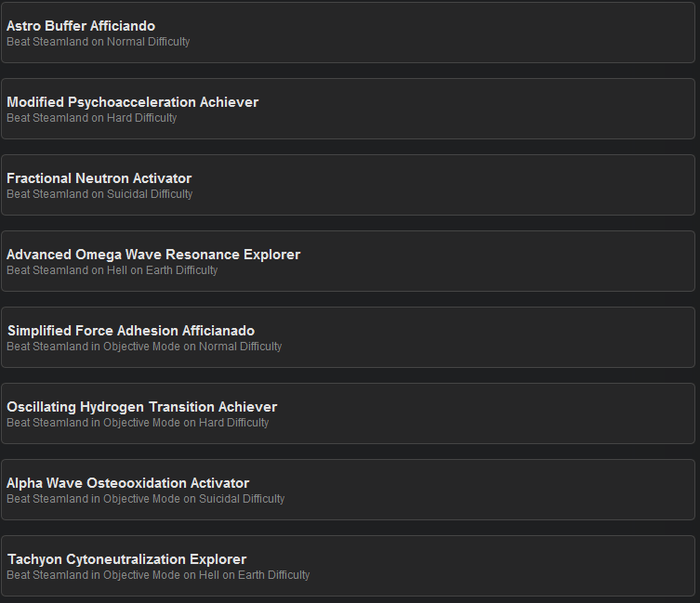Open the Advanced Omega Wave Resonance Explorer title
The height and width of the screenshot is (603, 700).
click(153, 255)
